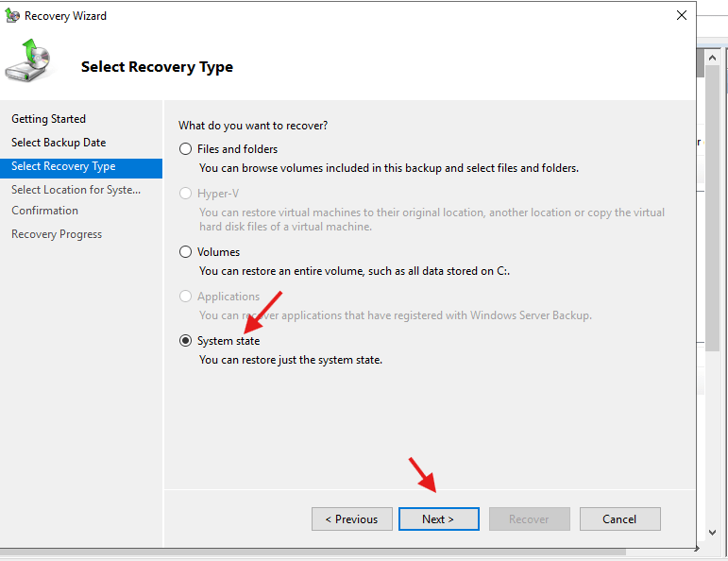The image size is (728, 561).
Task: Click the greyed-out Hyper-V radio button
Action: 186,193
